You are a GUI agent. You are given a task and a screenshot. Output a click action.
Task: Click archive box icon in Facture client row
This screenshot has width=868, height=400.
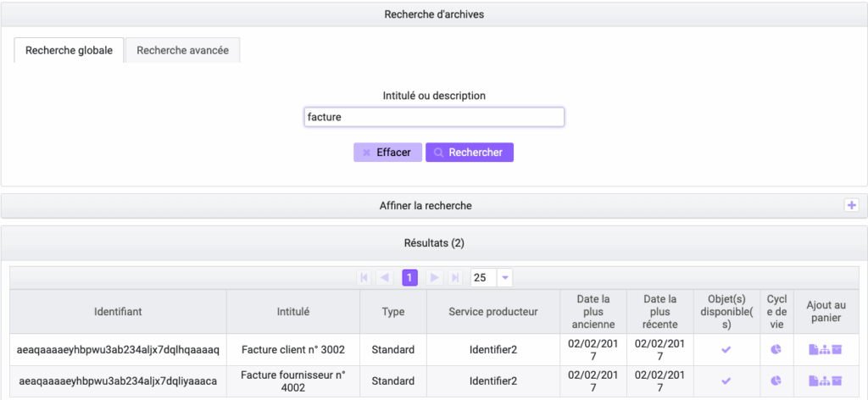tap(837, 349)
